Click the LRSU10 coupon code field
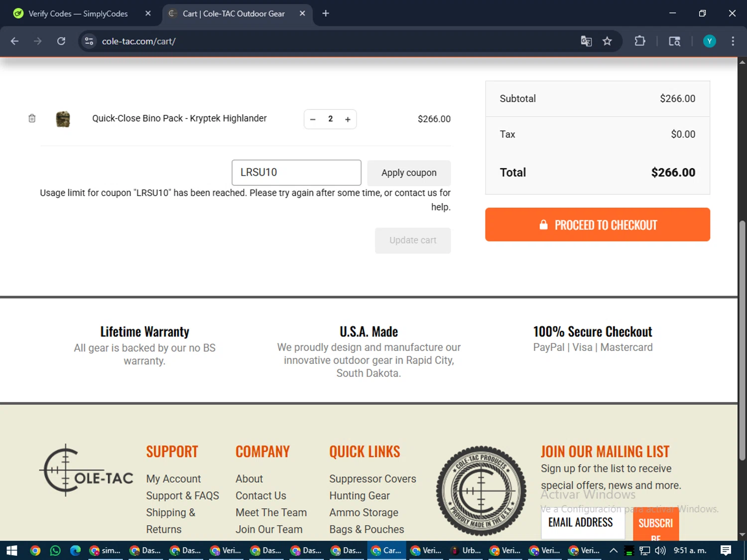747x560 pixels. pyautogui.click(x=296, y=173)
